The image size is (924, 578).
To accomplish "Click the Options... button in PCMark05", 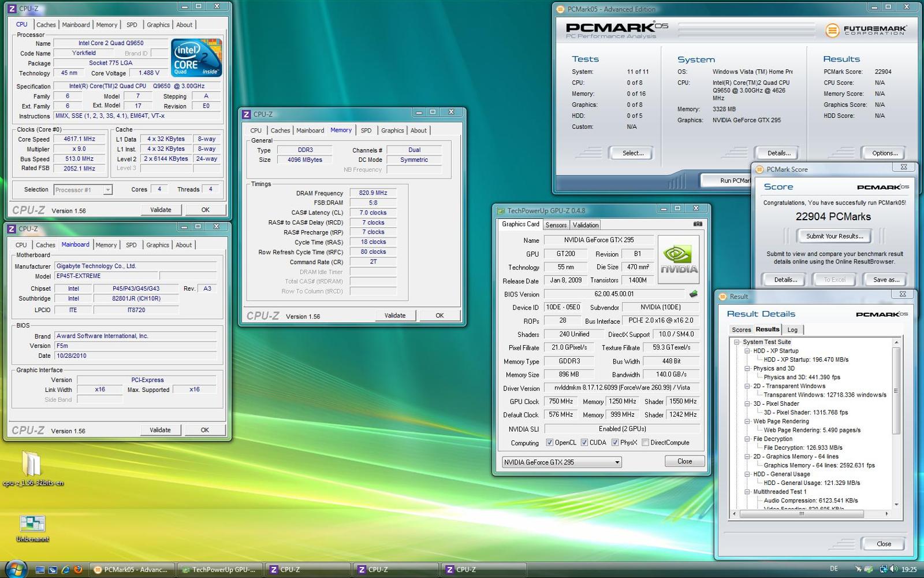I will [x=885, y=153].
